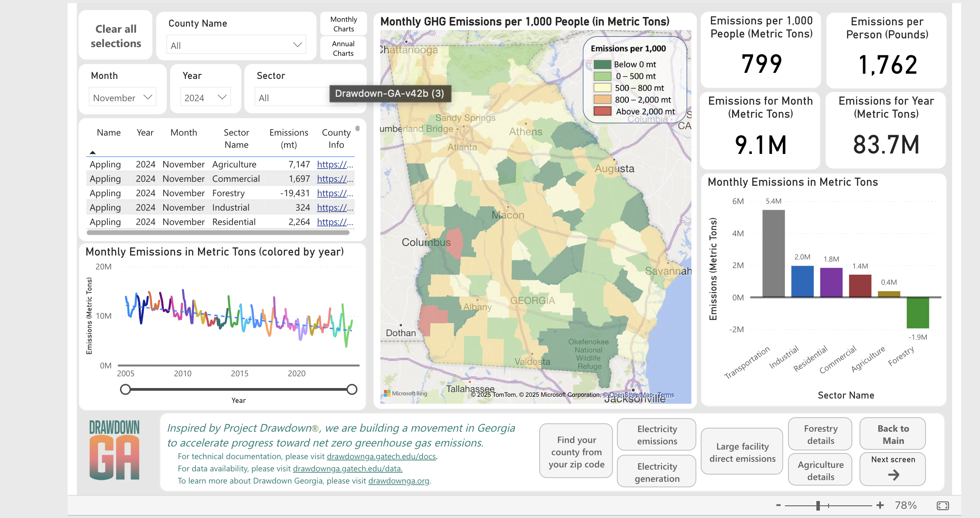980x518 pixels.
Task: Click the zoom in plus icon
Action: coord(880,505)
